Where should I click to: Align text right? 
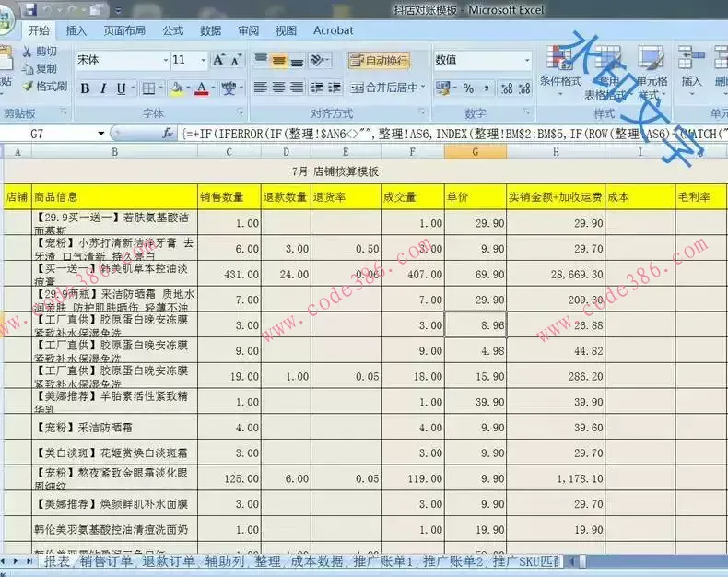pos(297,88)
